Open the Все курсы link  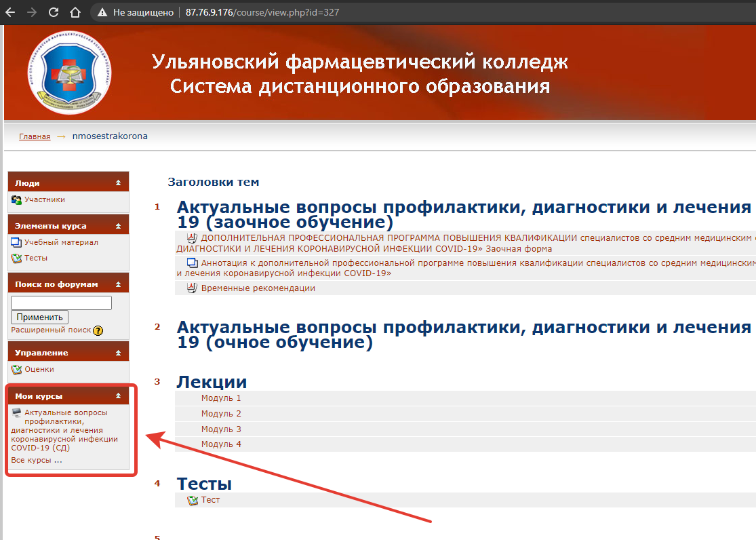click(37, 460)
